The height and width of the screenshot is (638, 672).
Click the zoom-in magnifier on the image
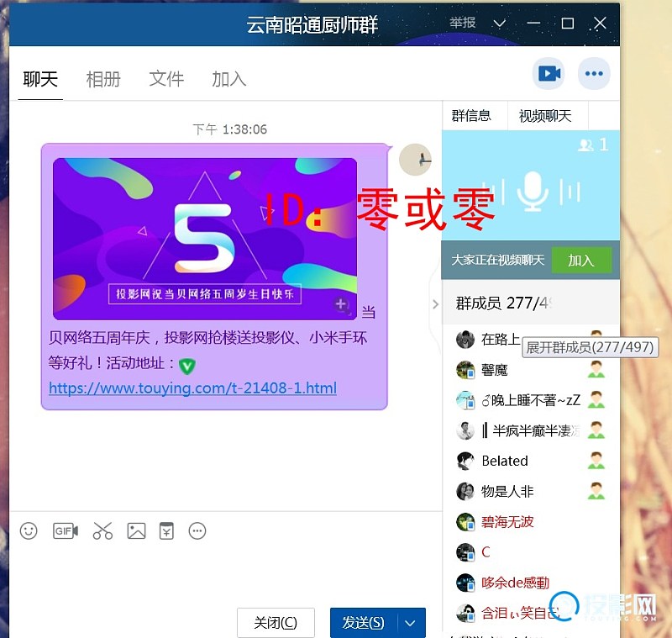[342, 305]
